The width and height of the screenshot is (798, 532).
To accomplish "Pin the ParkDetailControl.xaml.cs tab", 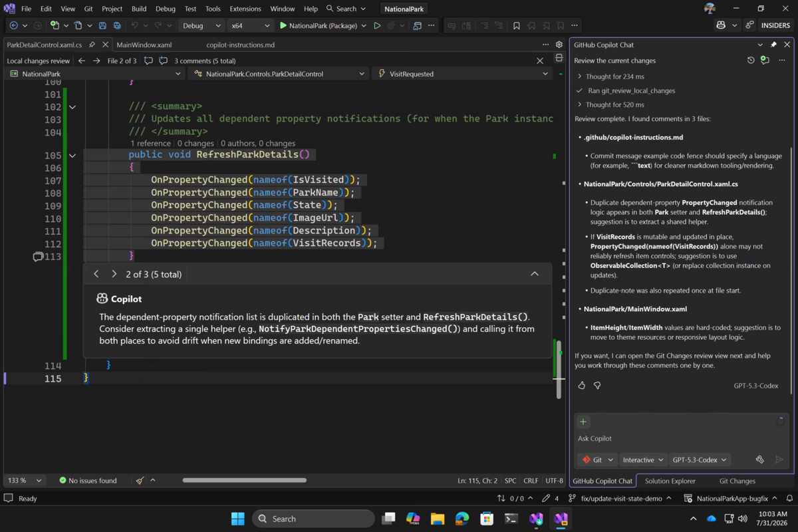I will (x=92, y=45).
